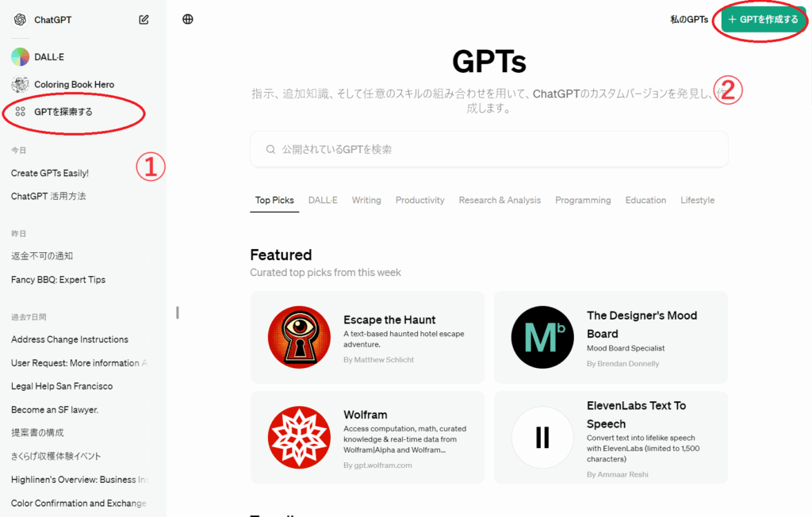Click the Mood Board Specialist description
812x517 pixels.
626,348
